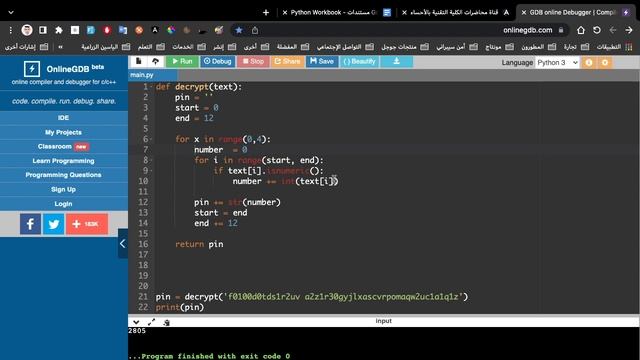Create a new file with the document icon
Image resolution: width=640 pixels, height=360 pixels.
tap(139, 61)
